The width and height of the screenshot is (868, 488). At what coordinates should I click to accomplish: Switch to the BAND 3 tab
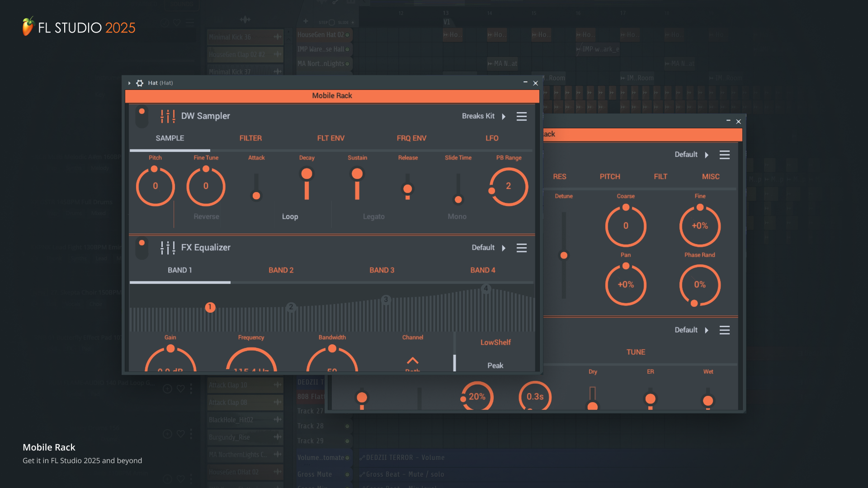coord(382,270)
